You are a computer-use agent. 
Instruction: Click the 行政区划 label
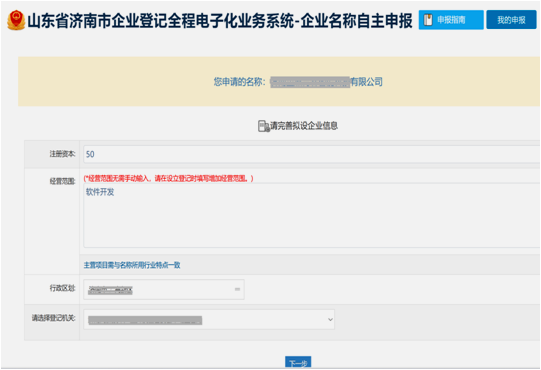(x=62, y=288)
